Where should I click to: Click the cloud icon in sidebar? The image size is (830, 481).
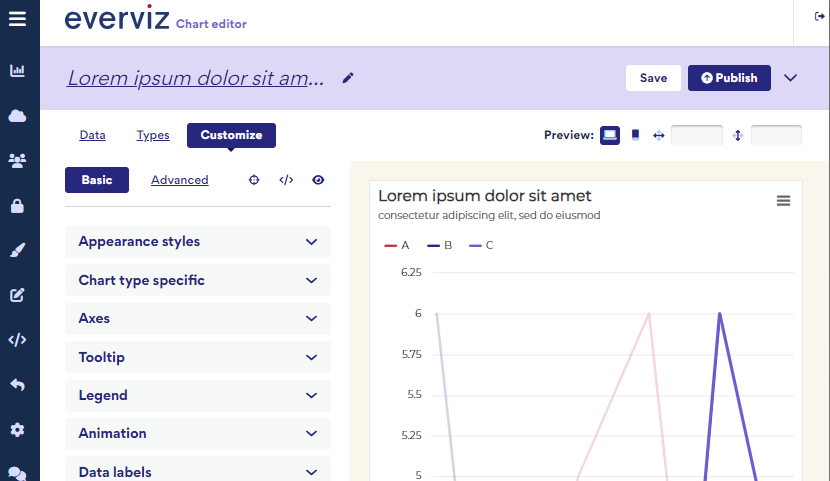[x=17, y=116]
